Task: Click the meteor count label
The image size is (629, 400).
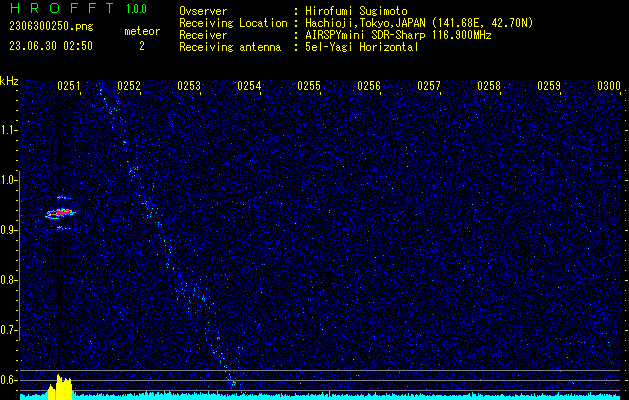Action: click(x=141, y=31)
